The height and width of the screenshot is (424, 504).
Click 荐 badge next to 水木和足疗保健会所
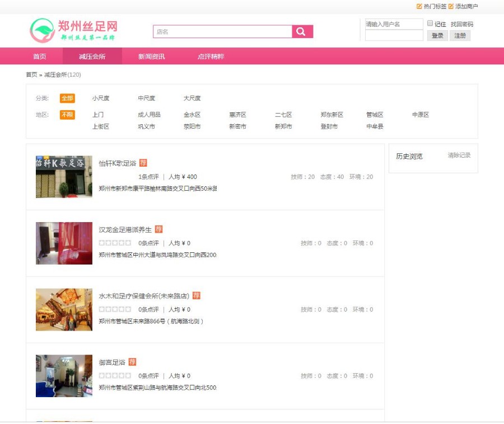[x=196, y=295]
